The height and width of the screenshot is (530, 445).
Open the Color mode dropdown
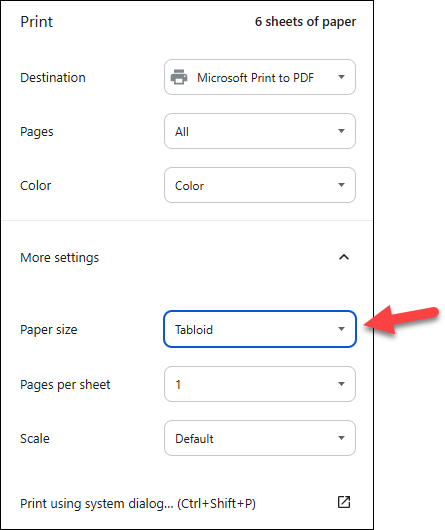[x=260, y=185]
